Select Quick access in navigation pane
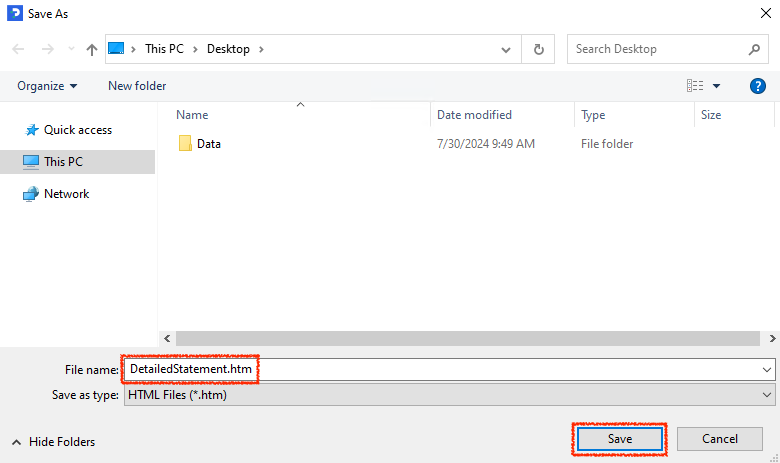780x463 pixels. pos(77,130)
